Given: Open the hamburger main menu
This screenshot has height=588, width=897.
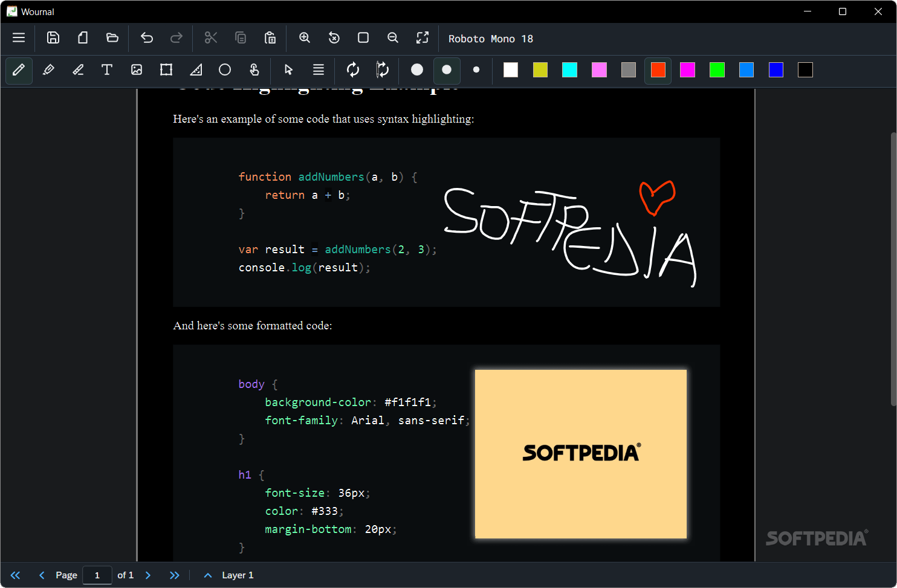Looking at the screenshot, I should click(x=19, y=38).
